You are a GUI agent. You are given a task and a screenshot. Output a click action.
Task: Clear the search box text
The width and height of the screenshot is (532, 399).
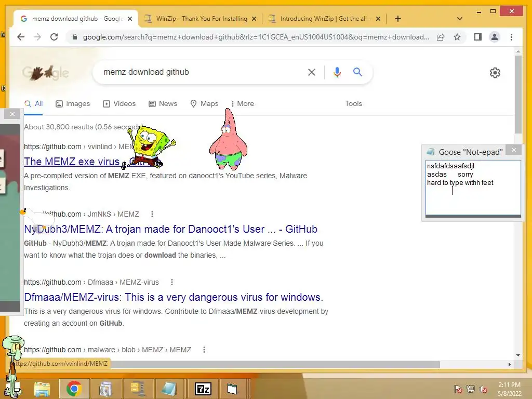point(312,72)
